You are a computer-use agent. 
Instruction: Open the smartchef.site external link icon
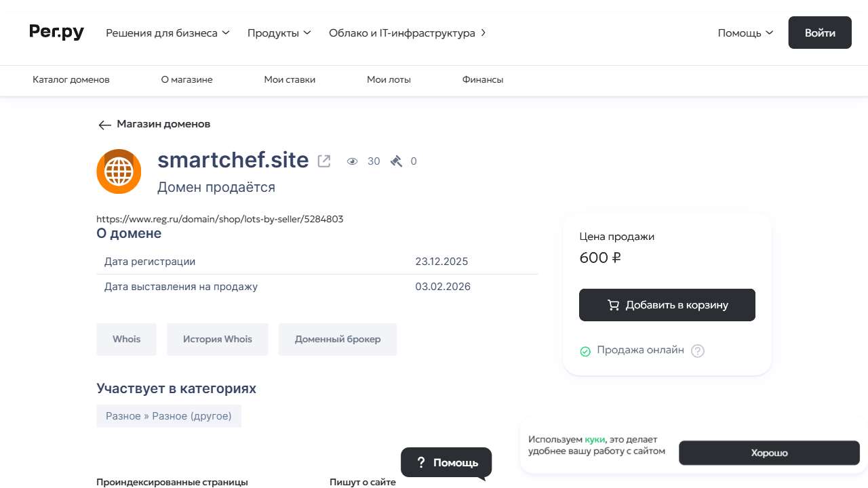tap(323, 161)
